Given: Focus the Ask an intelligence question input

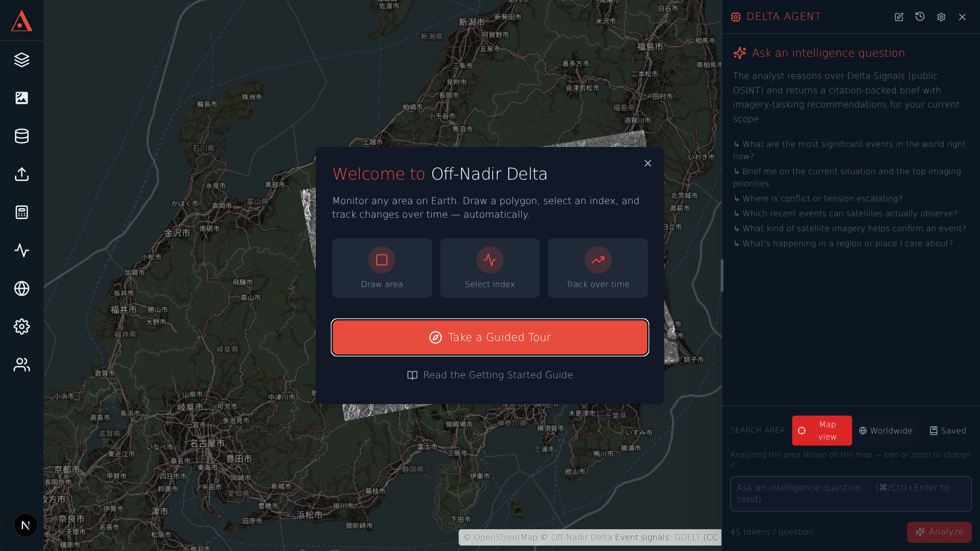Looking at the screenshot, I should point(851,493).
